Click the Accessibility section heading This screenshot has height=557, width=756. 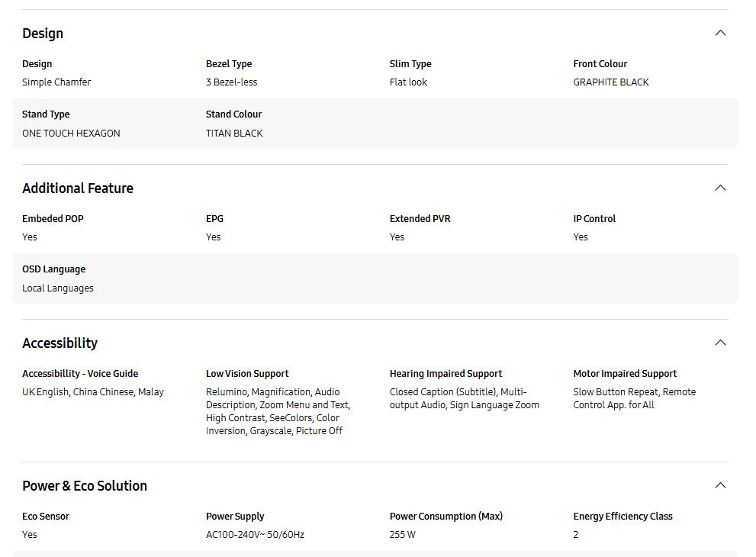(60, 343)
